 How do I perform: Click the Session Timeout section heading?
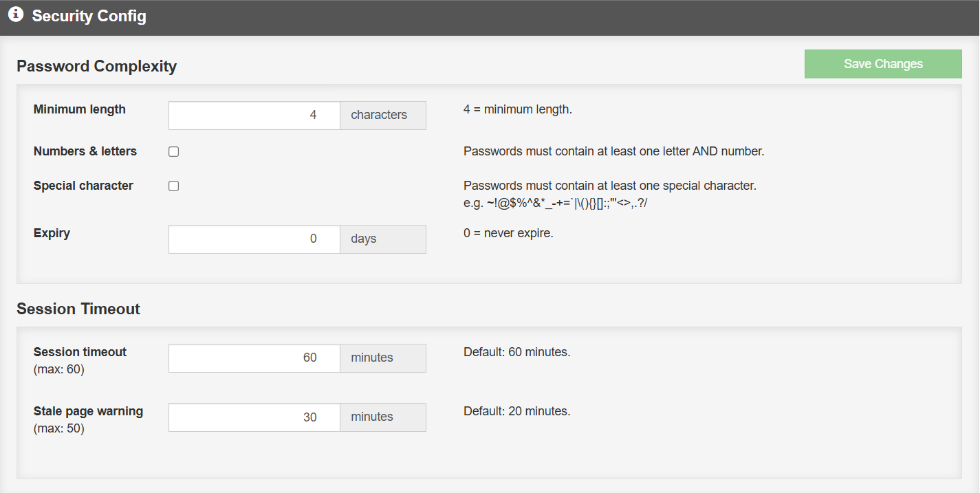point(78,309)
